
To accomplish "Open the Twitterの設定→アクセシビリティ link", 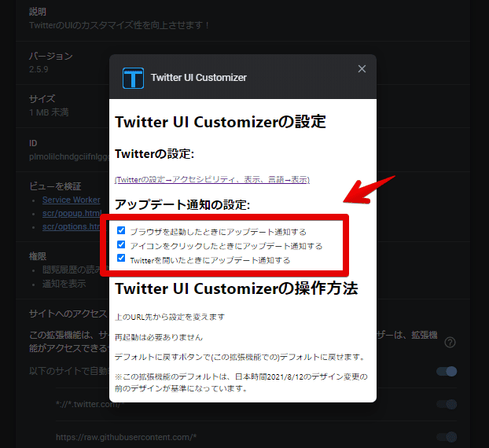I will [x=212, y=179].
